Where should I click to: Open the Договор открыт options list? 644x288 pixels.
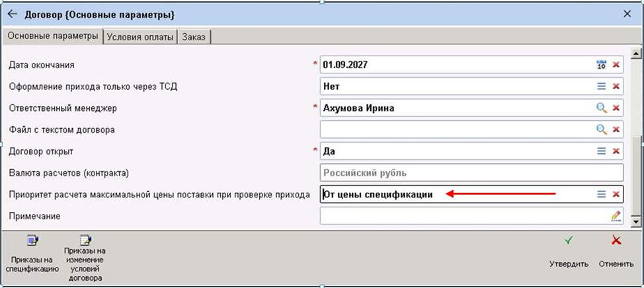tap(601, 151)
